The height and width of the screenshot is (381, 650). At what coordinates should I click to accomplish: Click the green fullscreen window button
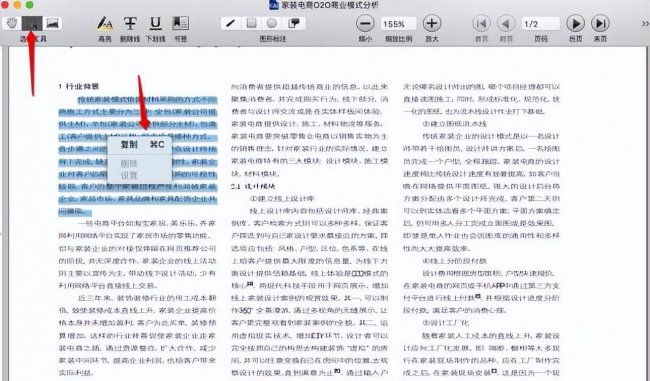click(29, 5)
